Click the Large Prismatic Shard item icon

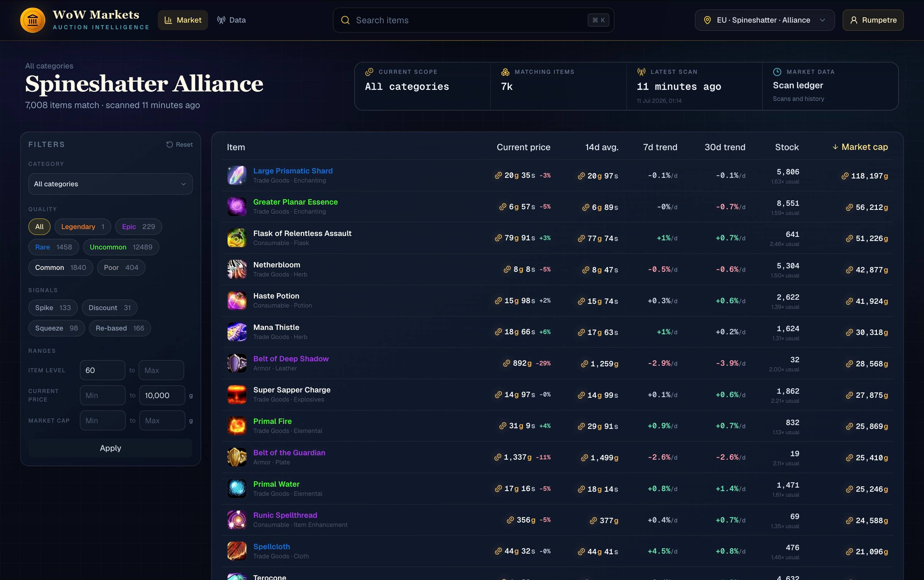click(x=237, y=175)
